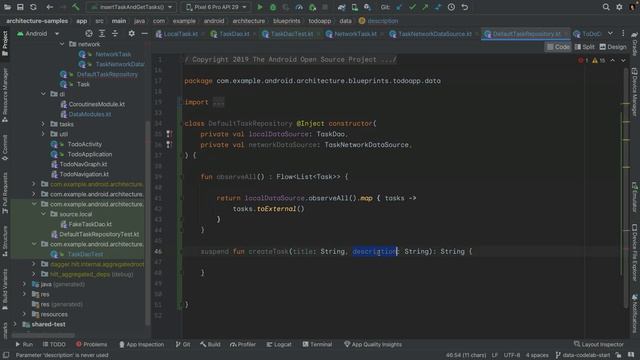Click the Select Opened File target icon
Viewport: 640px width, 360px height.
[89, 33]
